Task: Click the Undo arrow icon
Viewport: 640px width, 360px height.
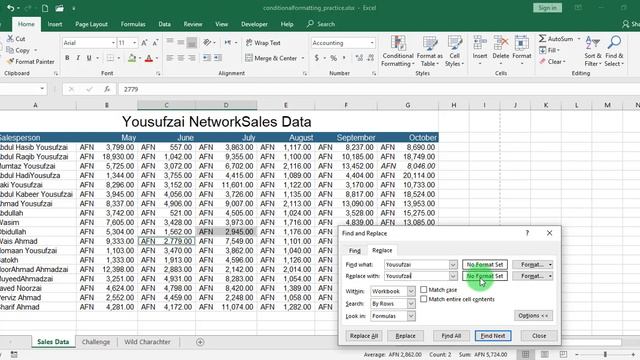Action: [11, 8]
